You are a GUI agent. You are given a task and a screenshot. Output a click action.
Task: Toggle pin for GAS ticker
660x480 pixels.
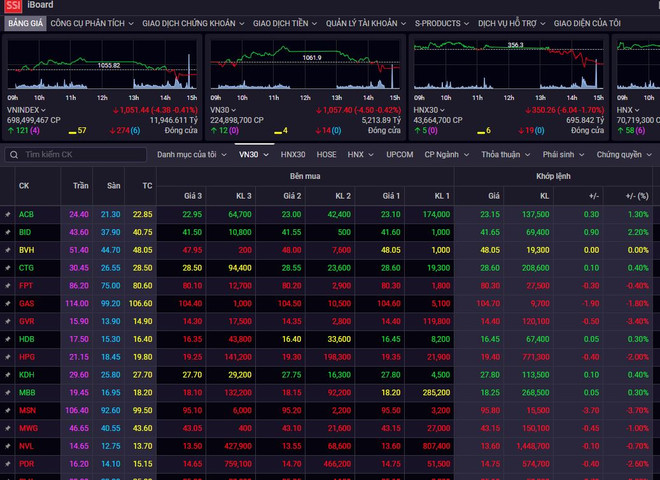point(7,303)
